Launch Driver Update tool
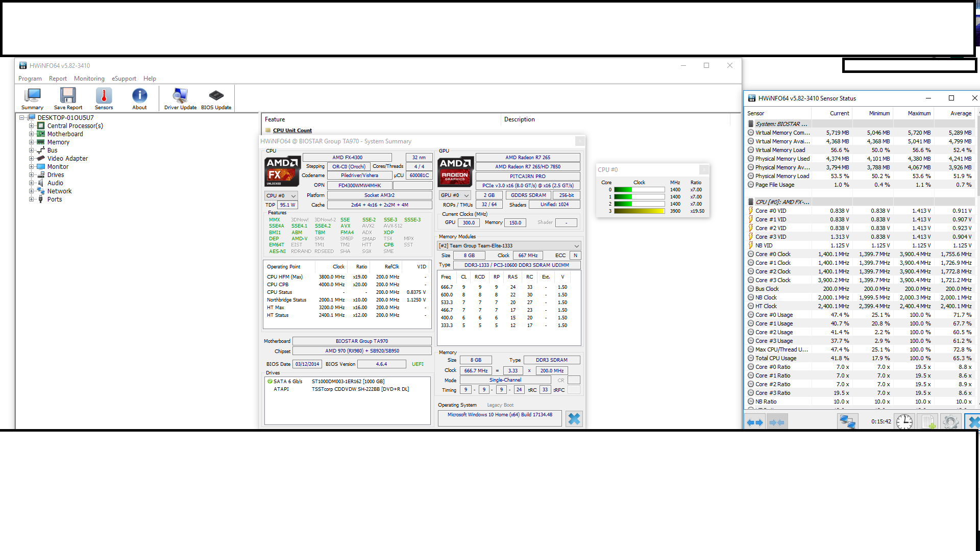Screen dimensions: 980x551 tap(180, 98)
